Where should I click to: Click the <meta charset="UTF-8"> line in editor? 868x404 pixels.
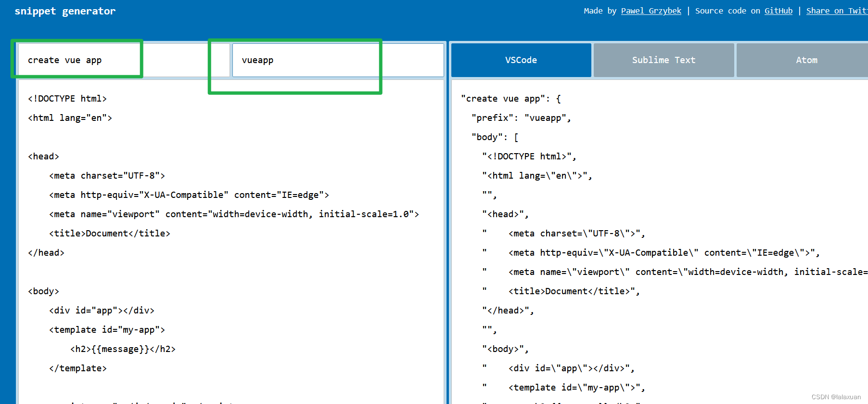coord(107,176)
